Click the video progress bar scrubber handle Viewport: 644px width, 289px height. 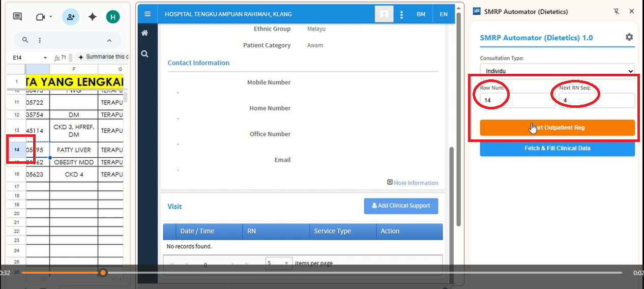pyautogui.click(x=103, y=273)
